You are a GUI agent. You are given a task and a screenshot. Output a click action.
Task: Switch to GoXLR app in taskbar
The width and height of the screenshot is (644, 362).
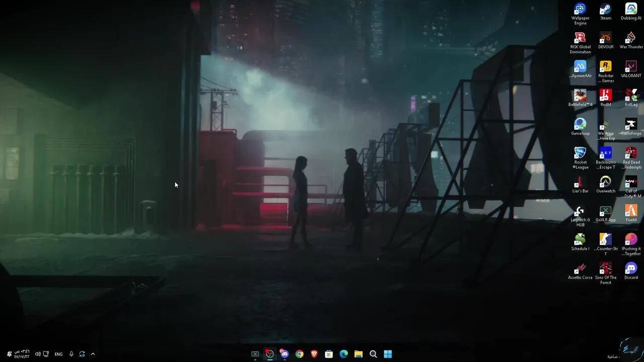click(x=255, y=354)
